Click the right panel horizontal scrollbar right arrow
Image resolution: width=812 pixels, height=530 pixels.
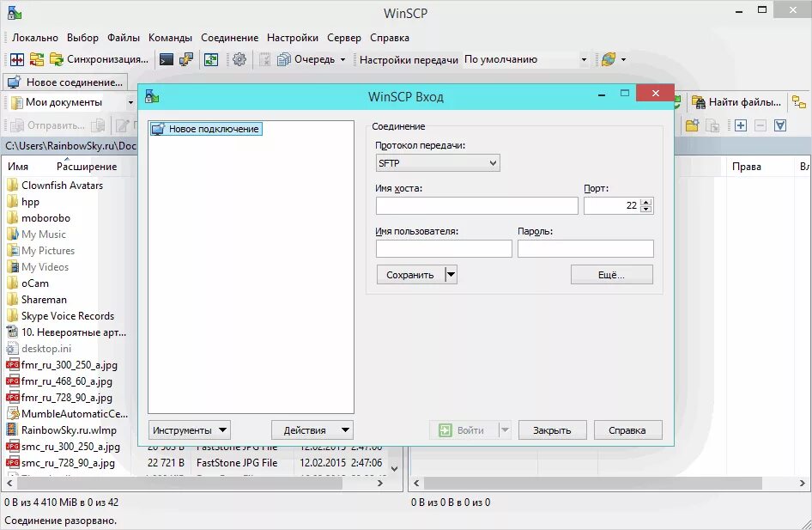tap(803, 484)
